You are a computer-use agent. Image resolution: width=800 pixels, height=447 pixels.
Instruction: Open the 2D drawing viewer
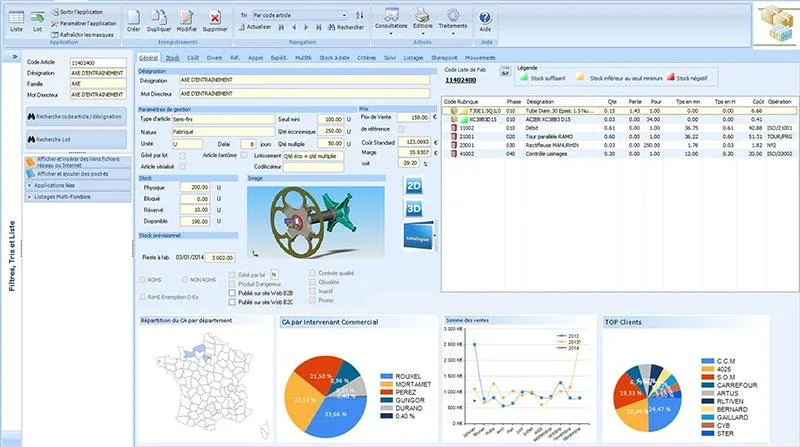pos(414,186)
